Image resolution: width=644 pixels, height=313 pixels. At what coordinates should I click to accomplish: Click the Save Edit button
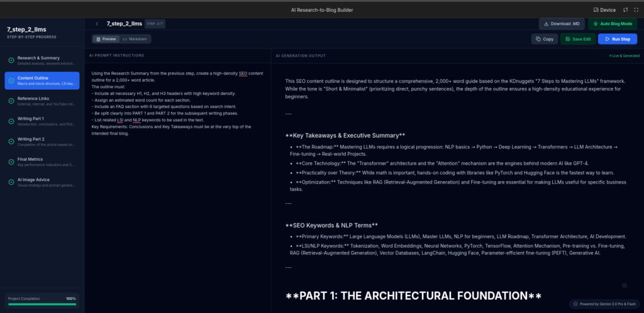coord(578,39)
